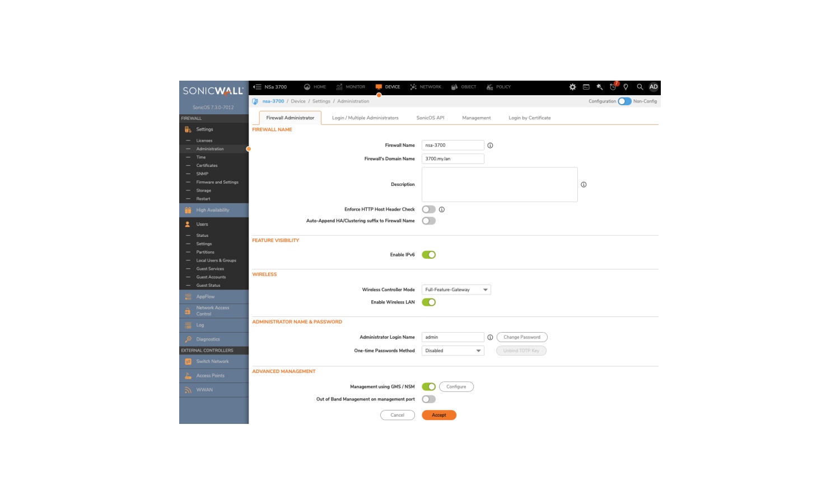Collapse the left navigation sidebar

255,87
